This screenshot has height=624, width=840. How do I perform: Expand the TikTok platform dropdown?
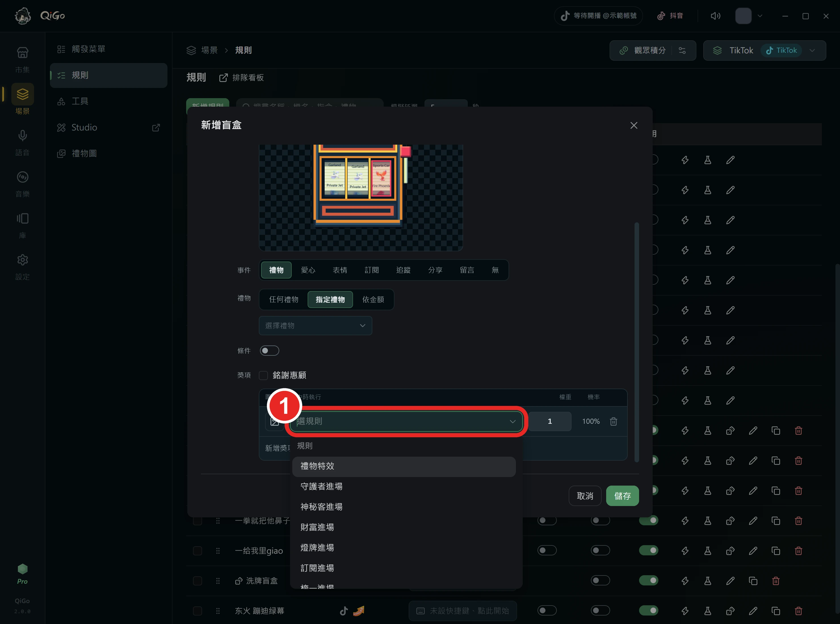(x=812, y=50)
